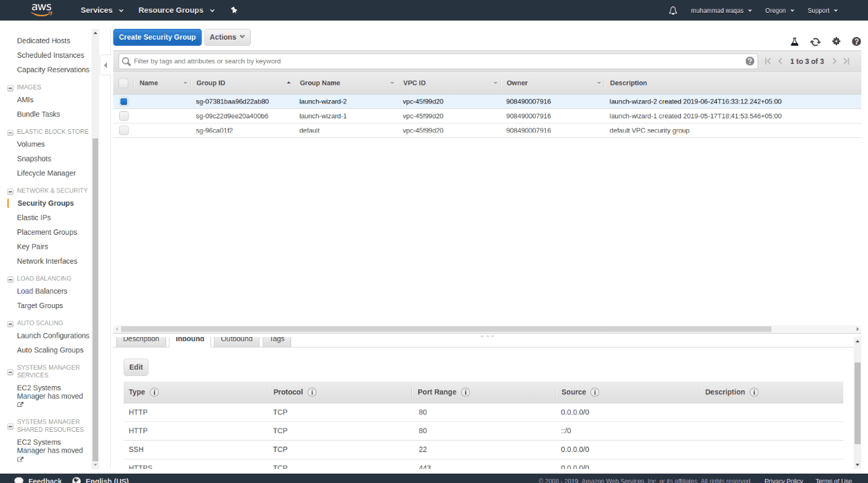Click the flask experiments icon in toolbar
This screenshot has width=868, height=483.
[x=794, y=41]
